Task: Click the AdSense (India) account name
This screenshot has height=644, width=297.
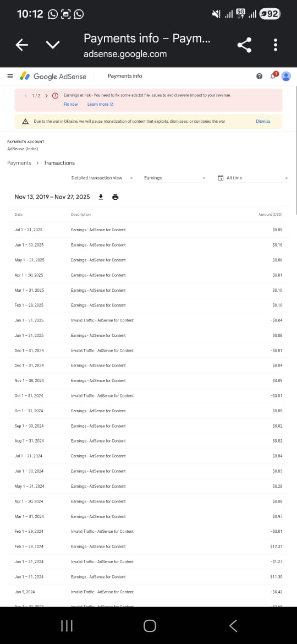Action: click(x=23, y=149)
